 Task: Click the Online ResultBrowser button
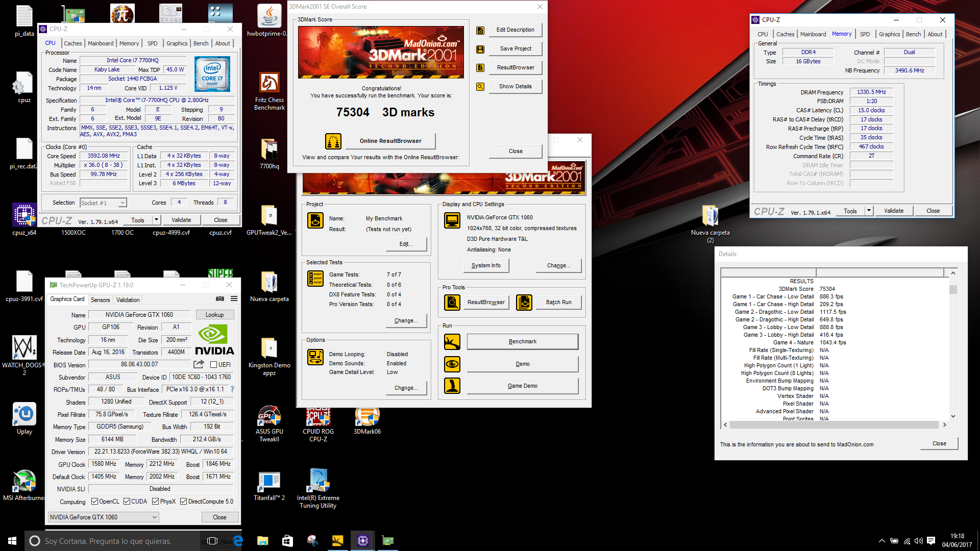(390, 141)
